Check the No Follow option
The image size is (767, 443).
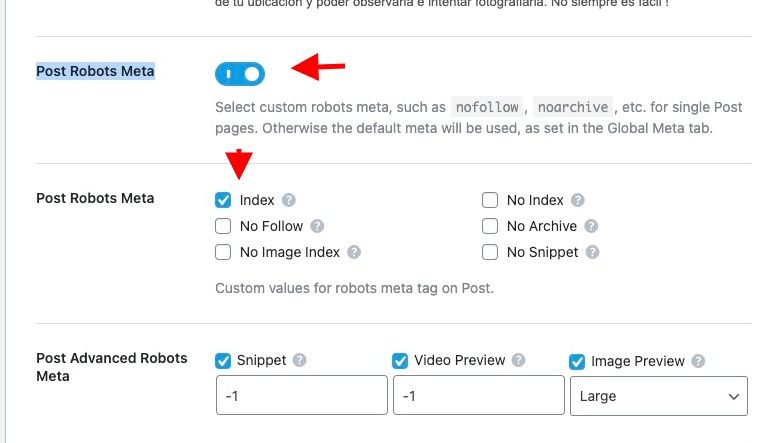click(223, 226)
